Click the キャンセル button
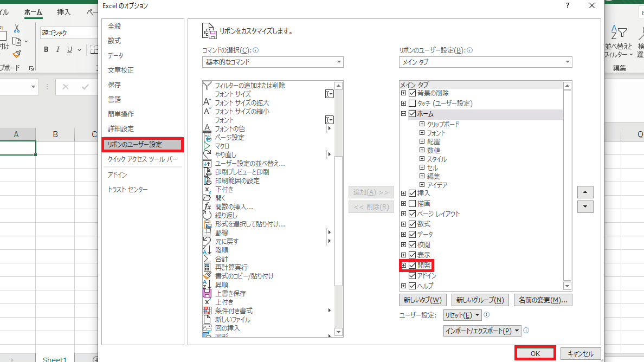644x362 pixels. (x=581, y=353)
